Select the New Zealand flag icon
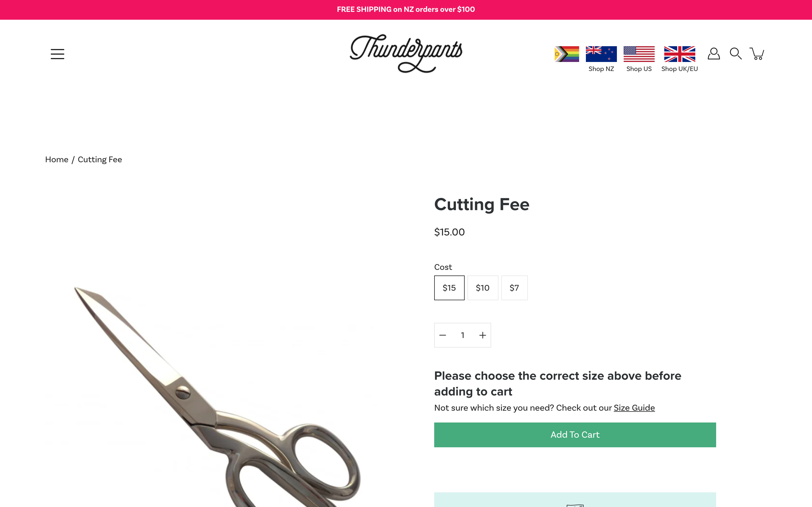Viewport: 812px width, 507px height. pyautogui.click(x=601, y=54)
